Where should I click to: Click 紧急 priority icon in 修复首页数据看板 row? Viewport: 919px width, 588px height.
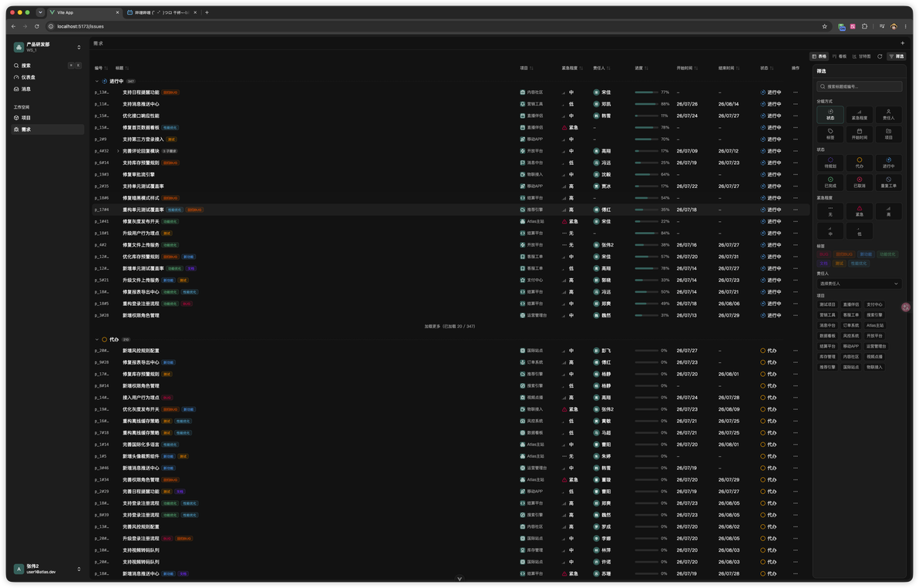564,128
